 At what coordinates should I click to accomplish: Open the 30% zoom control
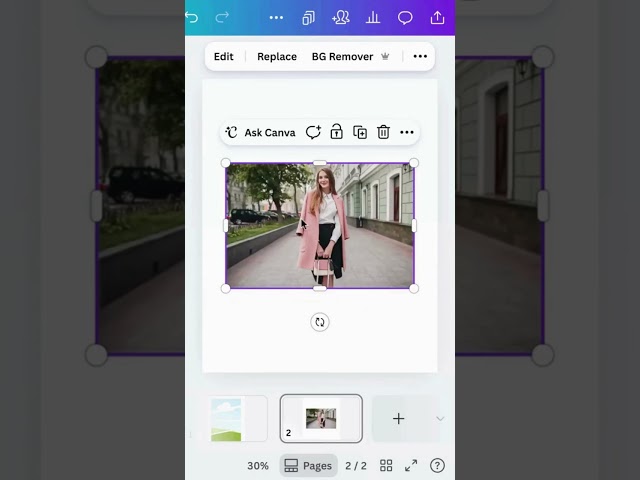click(258, 466)
